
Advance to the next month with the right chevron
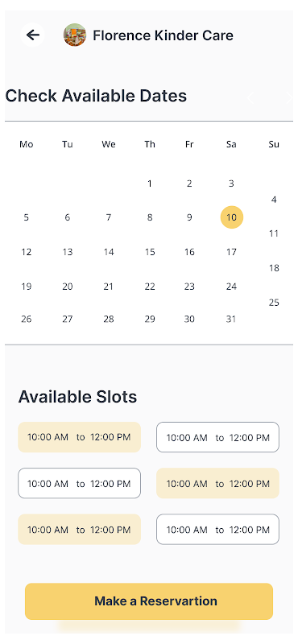click(x=289, y=97)
